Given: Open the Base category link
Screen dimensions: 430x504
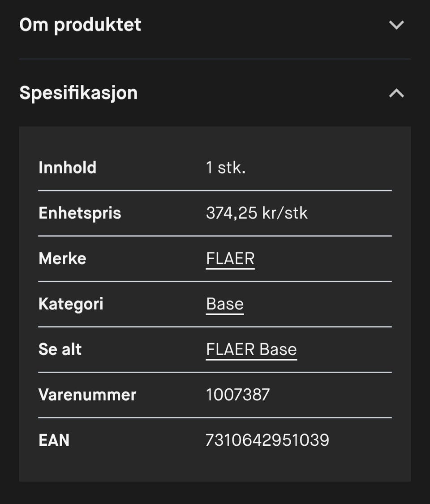Looking at the screenshot, I should (225, 304).
